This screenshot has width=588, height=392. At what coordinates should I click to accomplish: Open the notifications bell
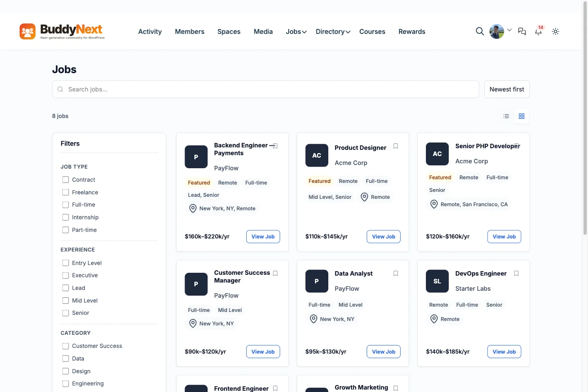point(539,31)
